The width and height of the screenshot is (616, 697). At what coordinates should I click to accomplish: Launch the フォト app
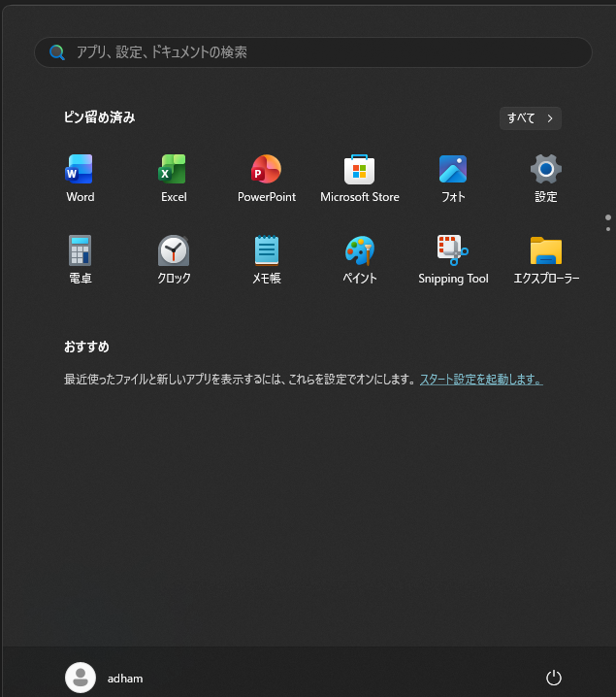coord(453,179)
